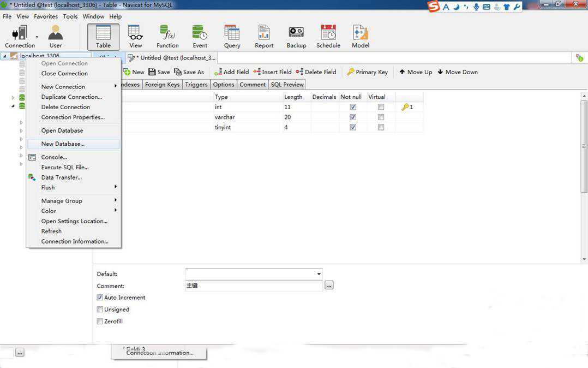The height and width of the screenshot is (368, 588).
Task: Move Up the selected field
Action: [x=416, y=72]
